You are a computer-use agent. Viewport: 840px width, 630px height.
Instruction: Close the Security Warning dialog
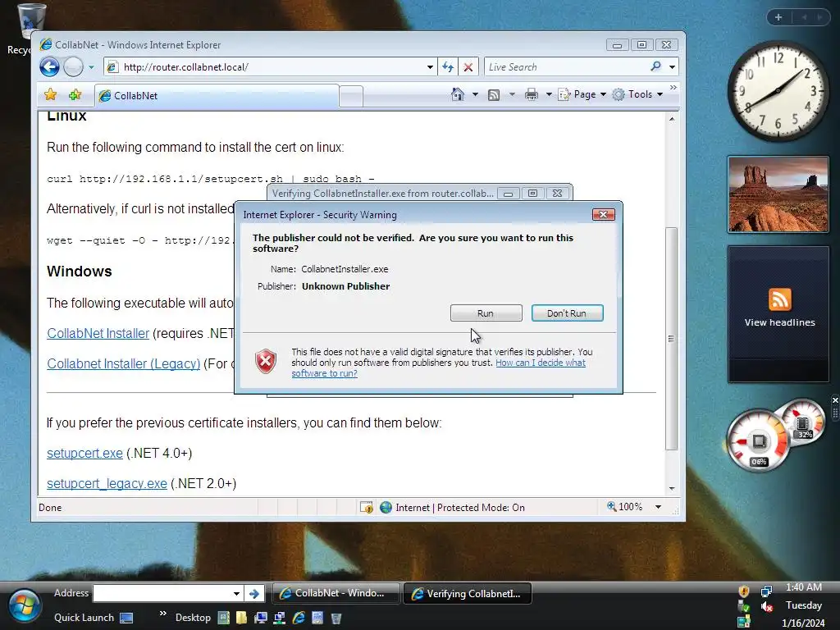pyautogui.click(x=603, y=214)
